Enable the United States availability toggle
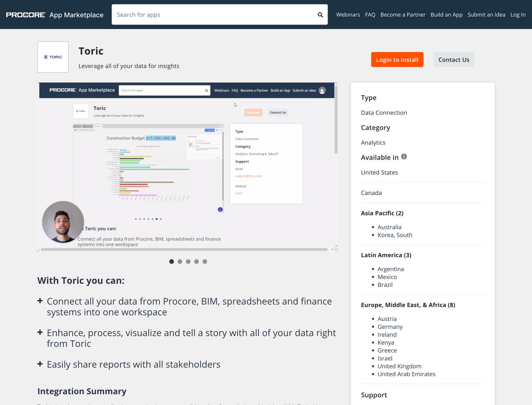532x405 pixels. tap(380, 172)
